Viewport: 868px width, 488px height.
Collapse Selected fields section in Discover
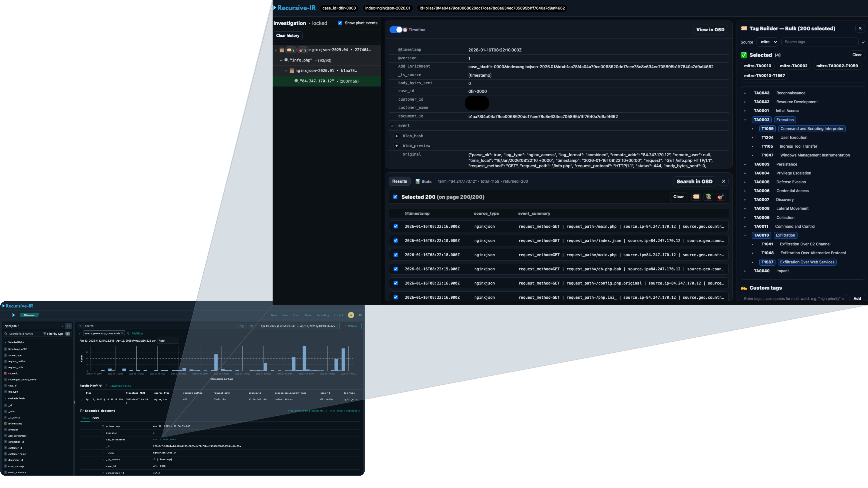coord(5,342)
